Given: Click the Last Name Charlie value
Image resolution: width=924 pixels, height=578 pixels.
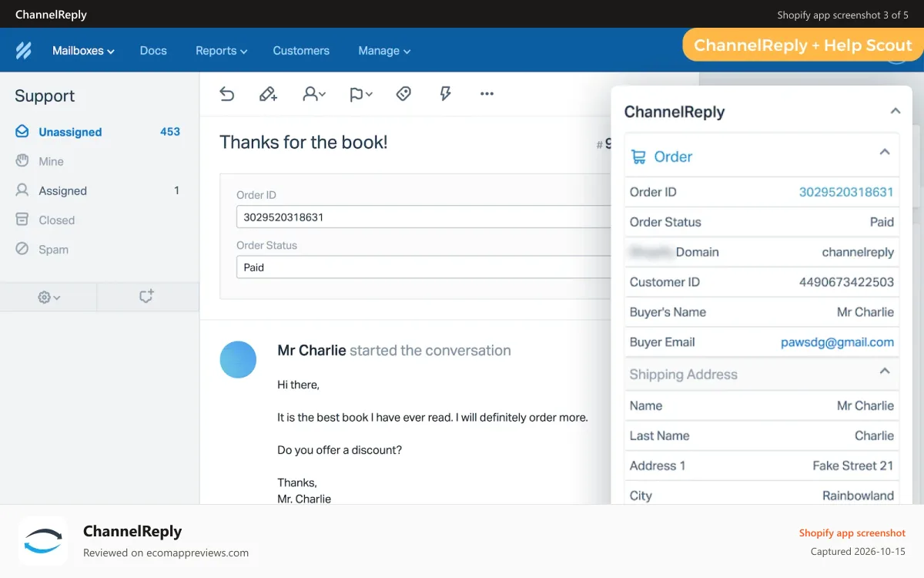Looking at the screenshot, I should 874,435.
